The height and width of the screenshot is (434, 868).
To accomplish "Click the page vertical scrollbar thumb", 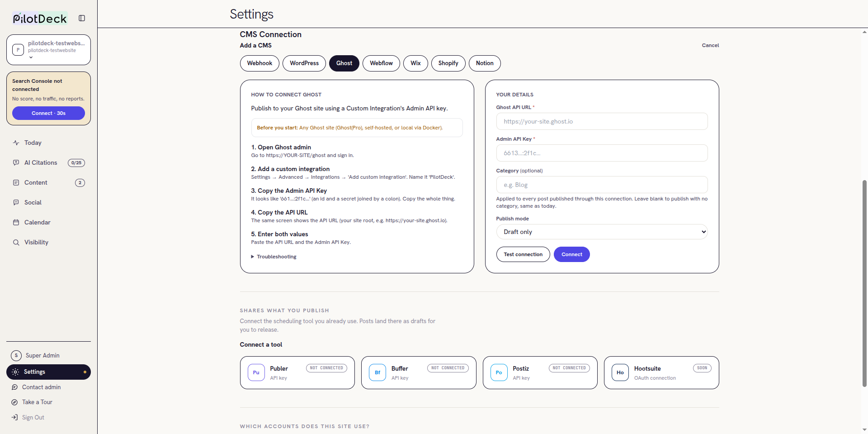I will point(864,283).
